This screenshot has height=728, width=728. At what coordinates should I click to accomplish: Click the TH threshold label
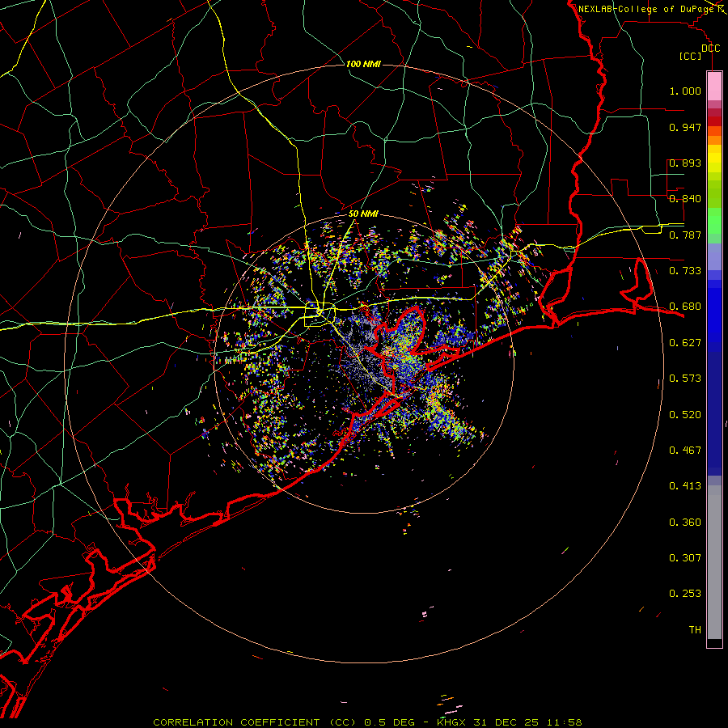(695, 630)
